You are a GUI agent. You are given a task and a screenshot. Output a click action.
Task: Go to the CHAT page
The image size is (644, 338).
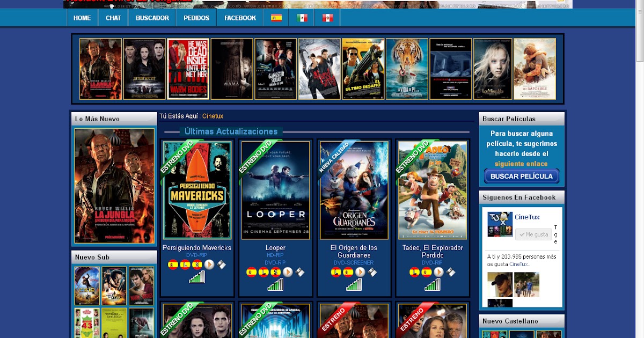pyautogui.click(x=113, y=18)
